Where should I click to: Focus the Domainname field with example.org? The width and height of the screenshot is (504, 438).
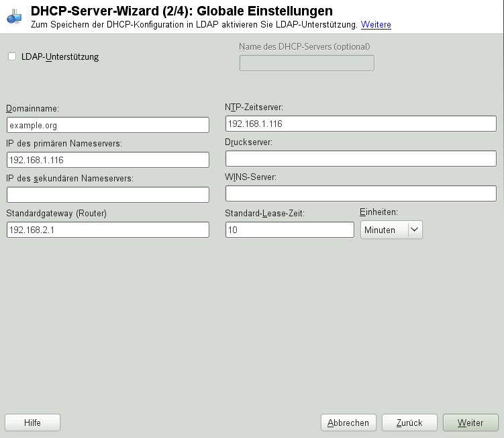108,125
